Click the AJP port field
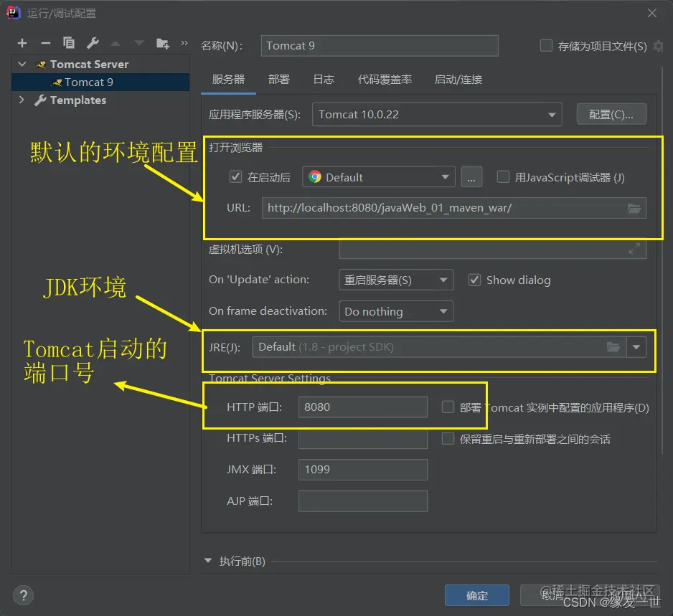 tap(362, 501)
